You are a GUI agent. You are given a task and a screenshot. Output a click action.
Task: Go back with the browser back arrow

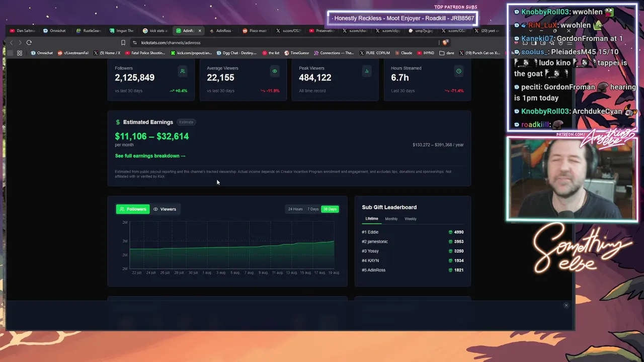11,43
